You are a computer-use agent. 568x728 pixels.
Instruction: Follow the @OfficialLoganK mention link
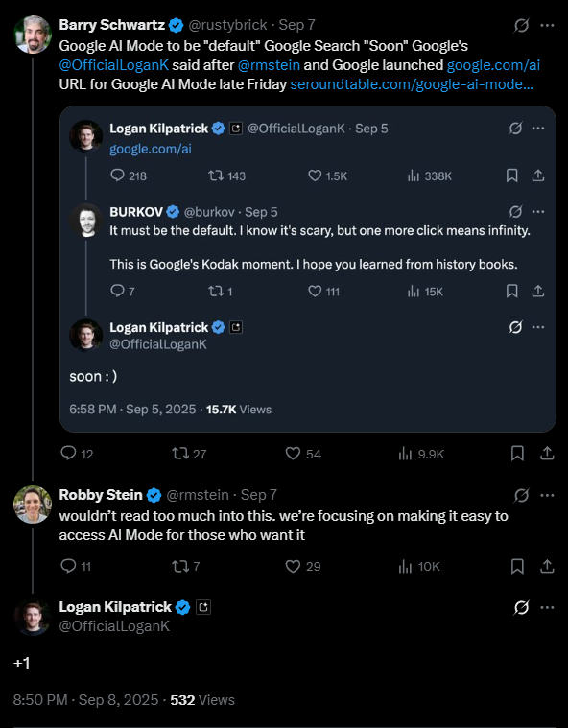pyautogui.click(x=114, y=65)
